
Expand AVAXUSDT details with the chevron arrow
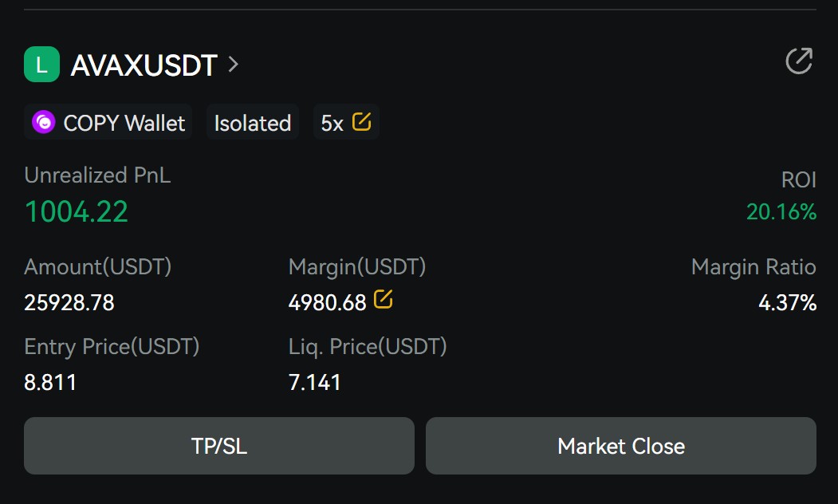pyautogui.click(x=233, y=65)
